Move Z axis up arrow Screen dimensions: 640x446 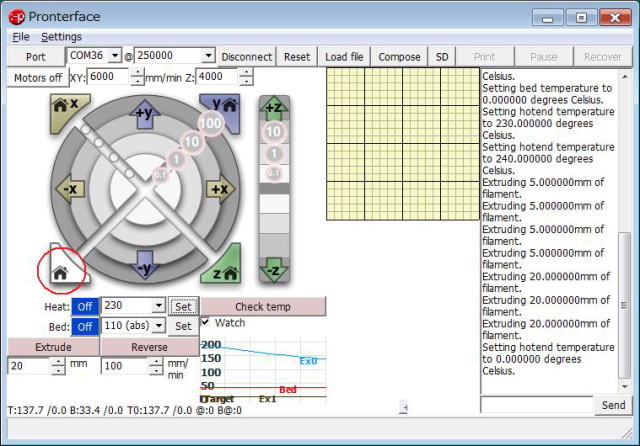(x=274, y=108)
